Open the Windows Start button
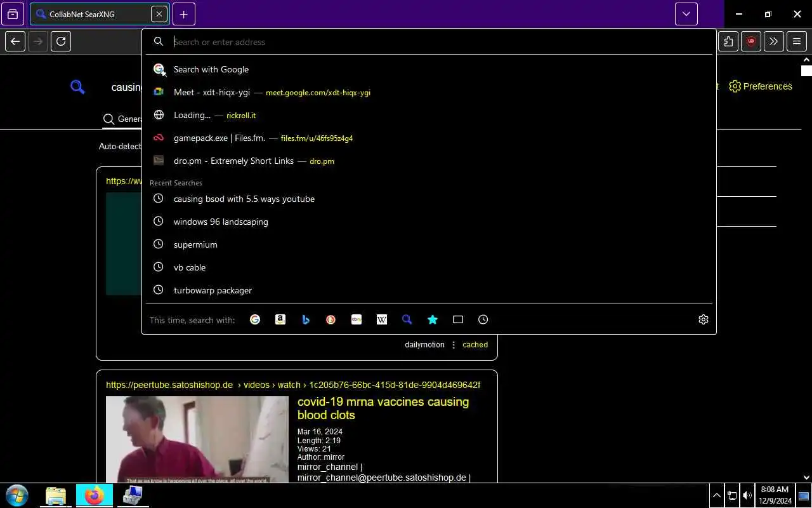This screenshot has height=508, width=812. click(17, 495)
